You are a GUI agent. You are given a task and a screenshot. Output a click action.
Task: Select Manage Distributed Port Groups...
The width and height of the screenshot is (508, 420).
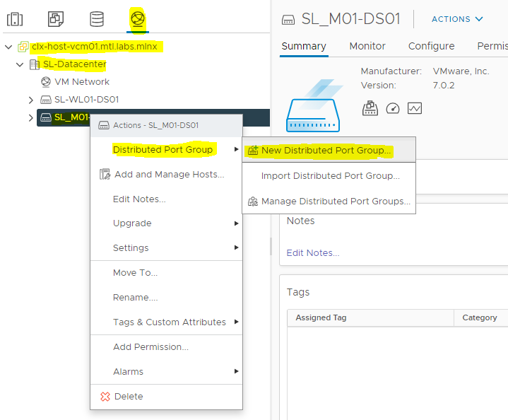point(329,202)
